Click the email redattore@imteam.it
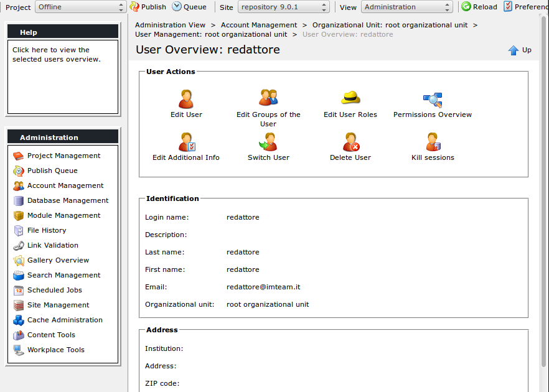 [x=263, y=287]
